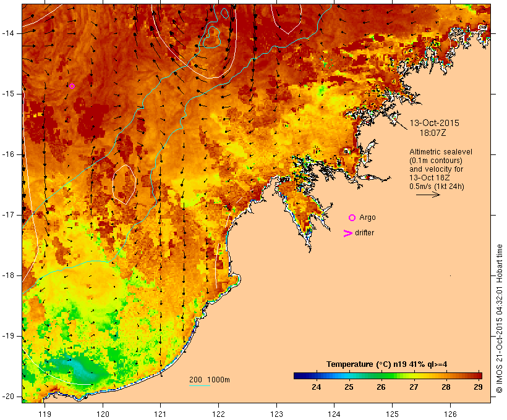507x420 pixels.
Task: Click the Argo circle symbol in the legend
Action: 352,218
